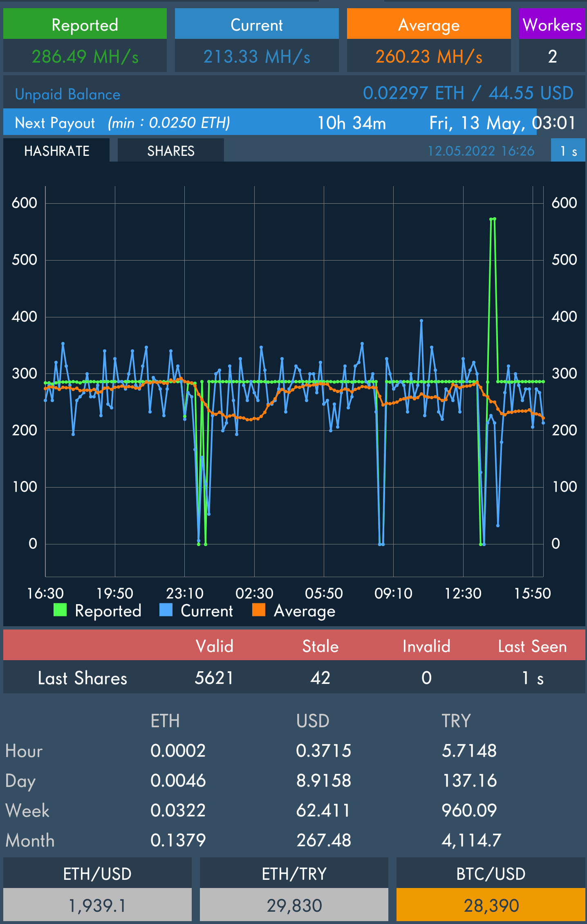Tap Month TRY value 4,114.7

pos(471,841)
